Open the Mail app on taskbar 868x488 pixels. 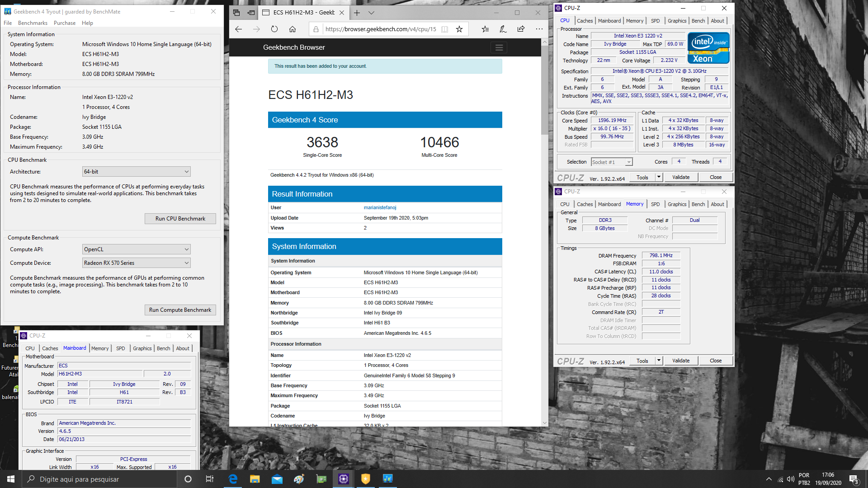277,479
